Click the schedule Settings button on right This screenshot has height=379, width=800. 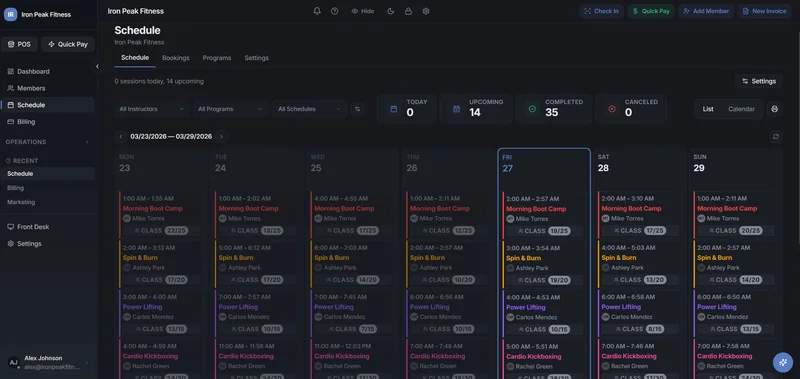[759, 81]
